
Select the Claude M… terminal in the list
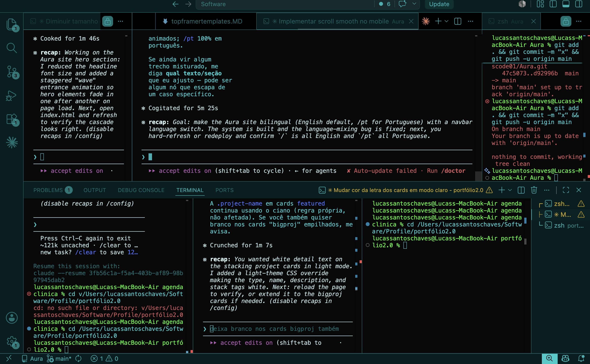(561, 215)
